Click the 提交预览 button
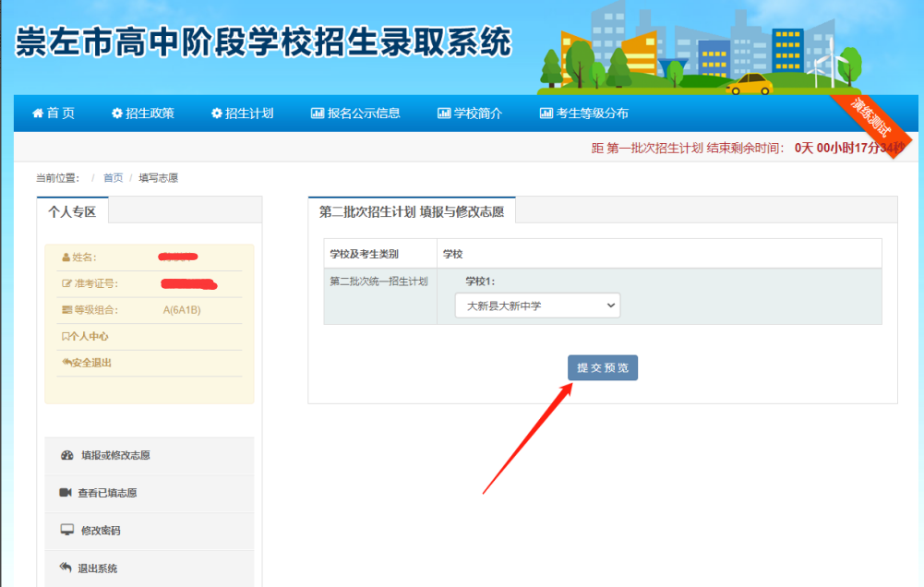The image size is (924, 587). click(x=602, y=367)
